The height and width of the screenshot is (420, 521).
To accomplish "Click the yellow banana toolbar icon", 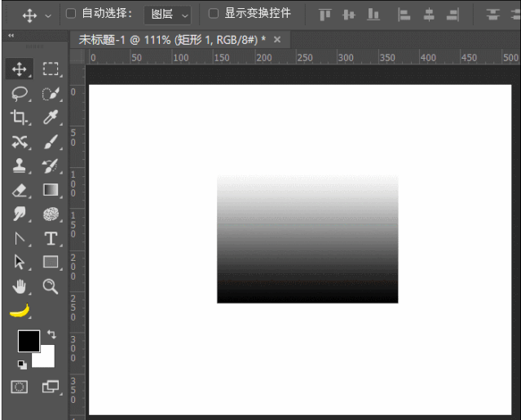I will (x=20, y=311).
